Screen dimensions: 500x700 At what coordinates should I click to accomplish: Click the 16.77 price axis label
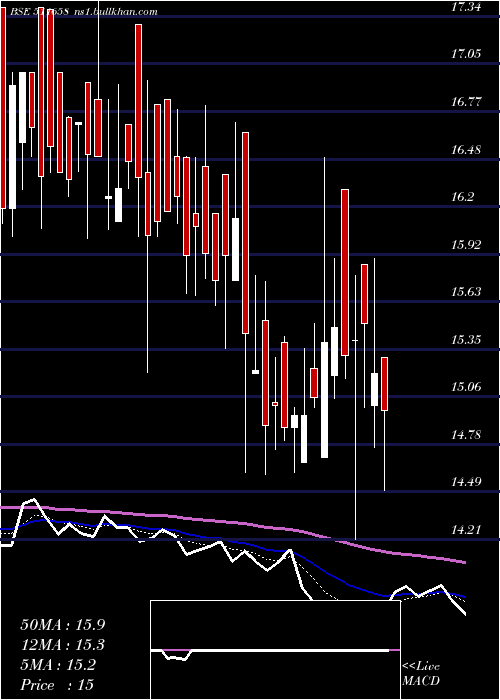click(466, 102)
